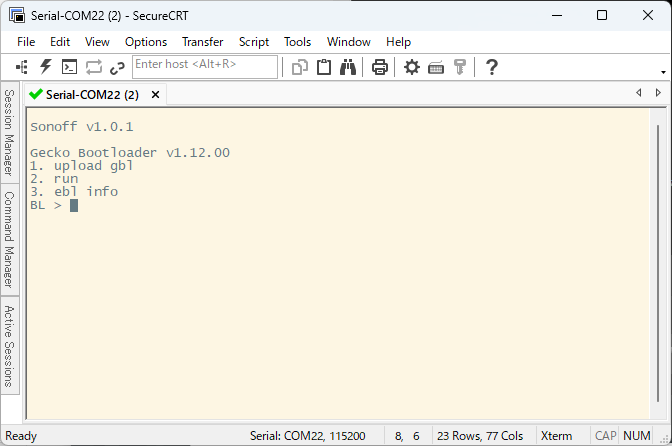Click the Quick Connect lightning icon
Screen dimensions: 672x446
[45, 67]
